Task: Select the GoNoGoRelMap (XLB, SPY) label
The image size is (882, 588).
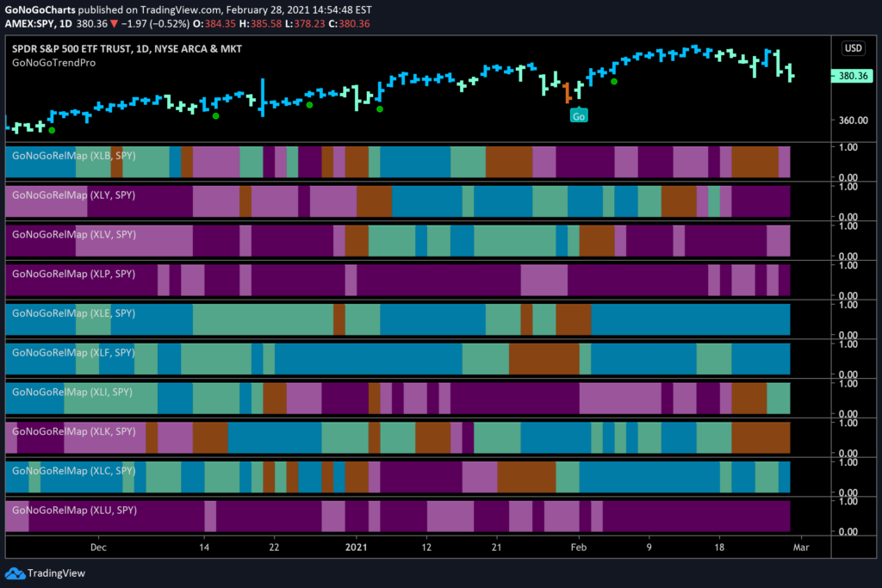Action: (74, 156)
